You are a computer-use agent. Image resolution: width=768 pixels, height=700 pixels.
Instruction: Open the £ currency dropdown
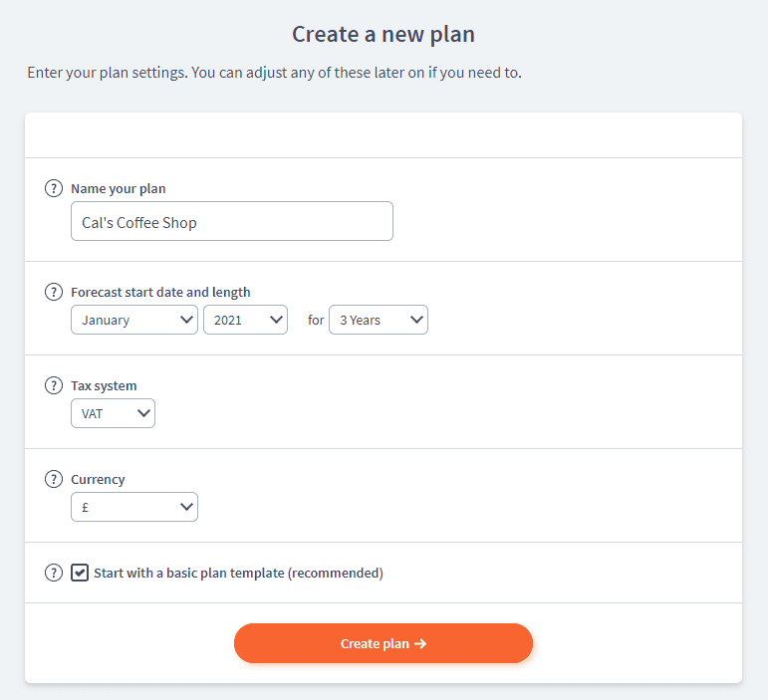pos(134,507)
